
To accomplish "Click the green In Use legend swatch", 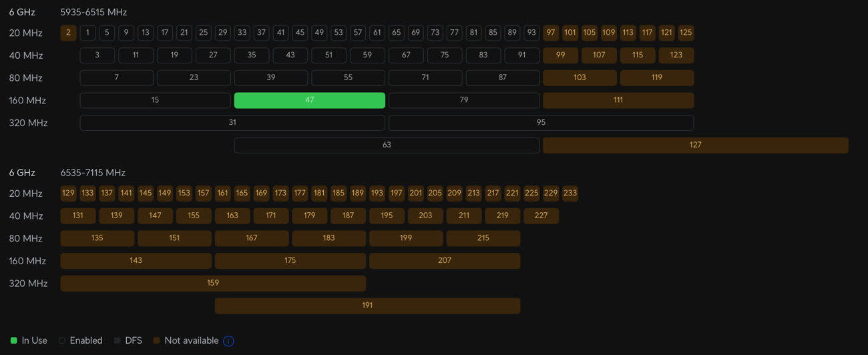I will click(x=14, y=341).
